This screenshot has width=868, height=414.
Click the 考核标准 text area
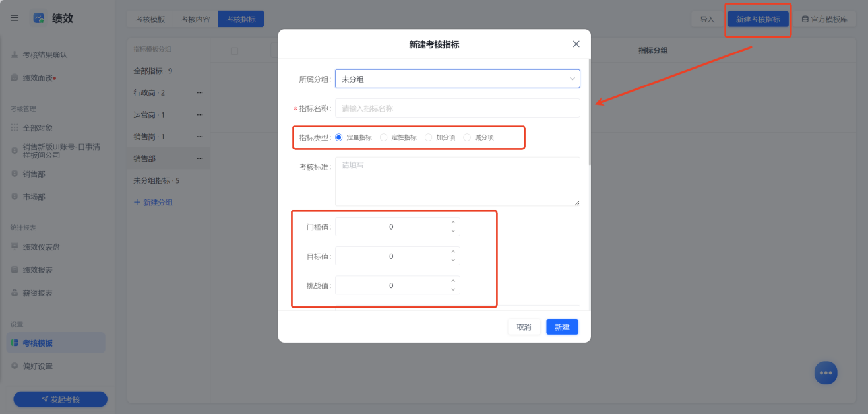point(457,181)
